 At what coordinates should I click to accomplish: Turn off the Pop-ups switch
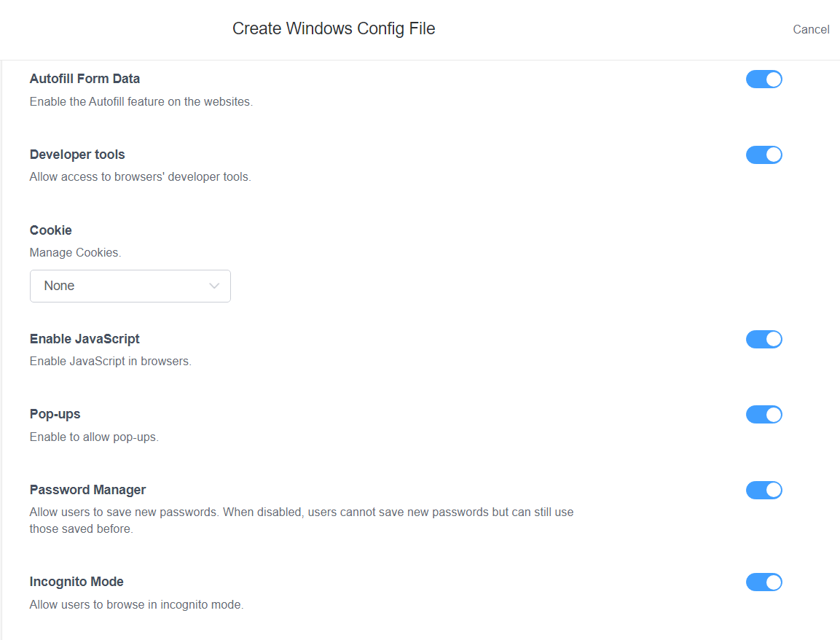click(x=764, y=414)
